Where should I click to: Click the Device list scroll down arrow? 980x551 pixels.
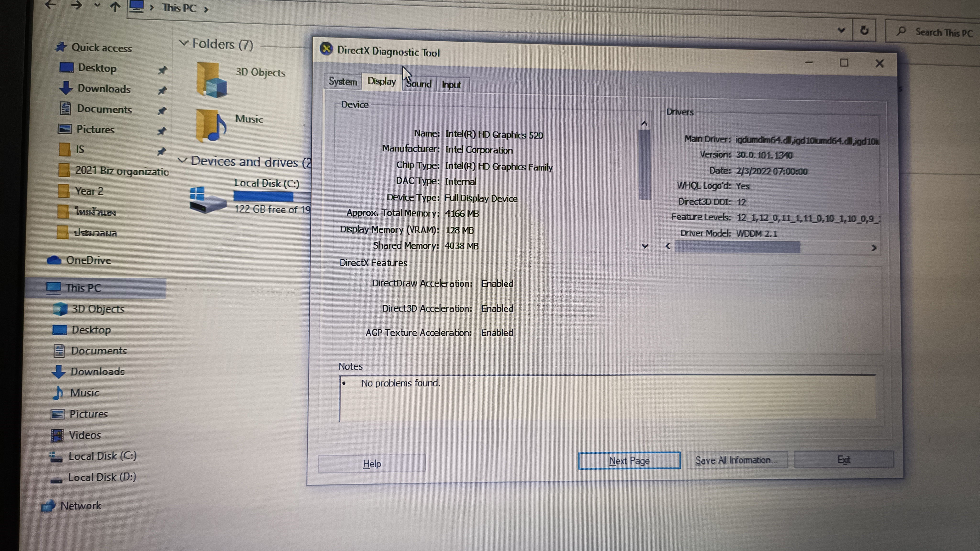click(x=645, y=246)
